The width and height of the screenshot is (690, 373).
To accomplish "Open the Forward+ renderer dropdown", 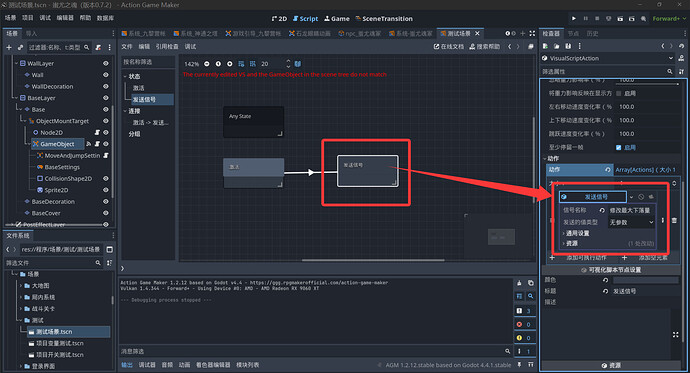I will point(669,18).
